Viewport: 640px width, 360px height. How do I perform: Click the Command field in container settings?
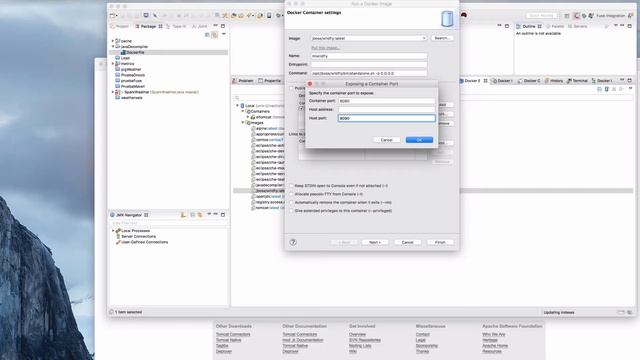pyautogui.click(x=369, y=73)
